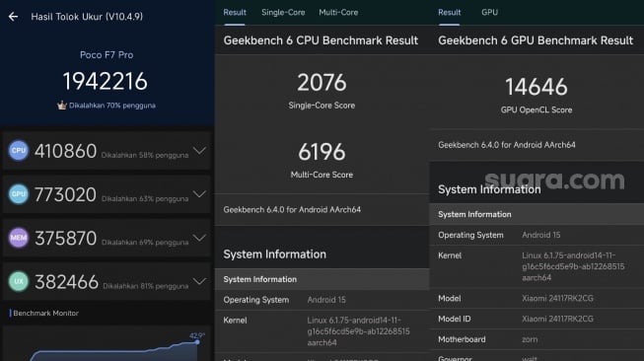Tap the Poco F7 Pro device name
644x361 pixels.
[107, 54]
